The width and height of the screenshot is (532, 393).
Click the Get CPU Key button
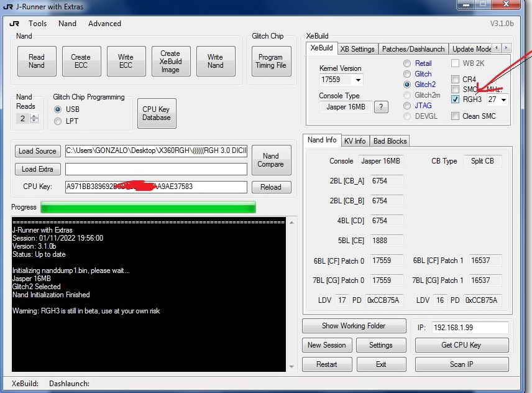461,345
